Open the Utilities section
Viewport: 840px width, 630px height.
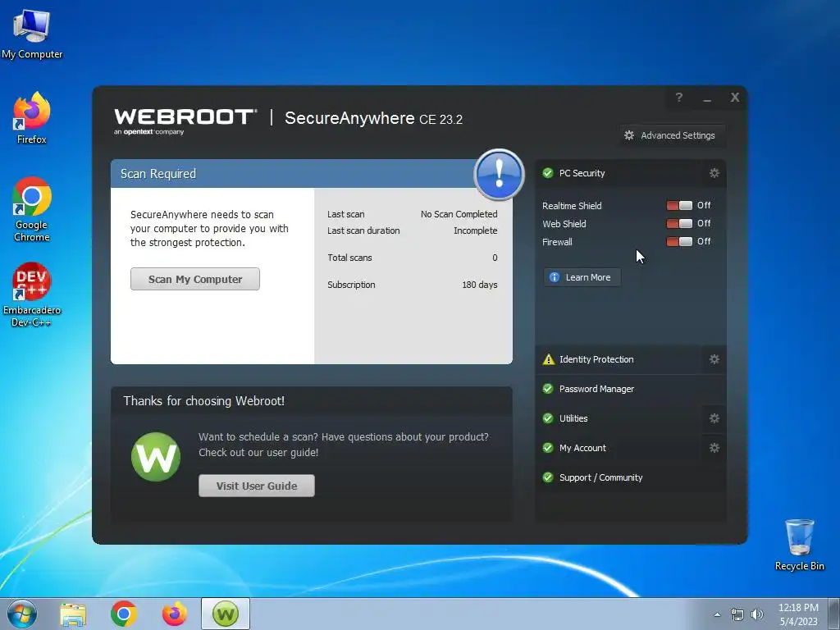pyautogui.click(x=619, y=418)
